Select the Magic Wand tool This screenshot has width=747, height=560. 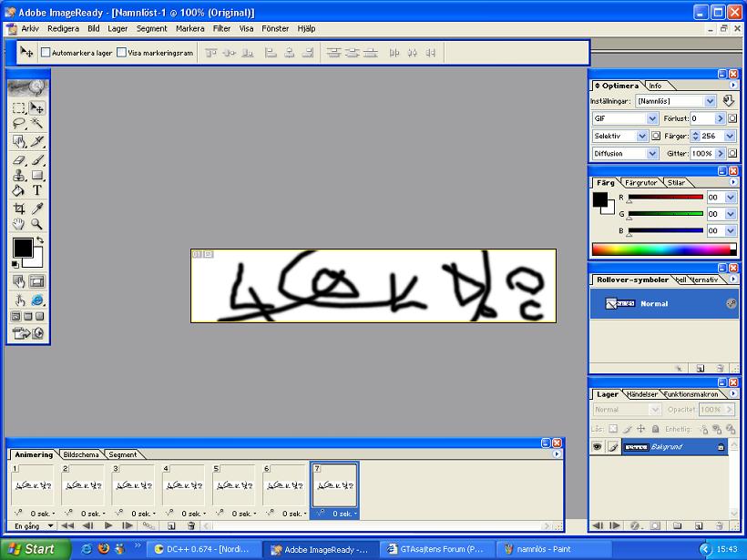[36, 124]
